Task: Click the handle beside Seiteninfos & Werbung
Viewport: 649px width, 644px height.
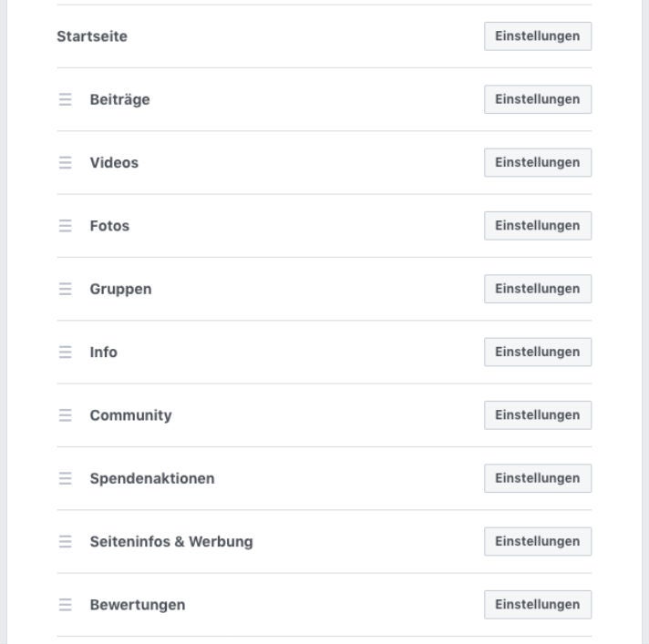Action: 66,541
